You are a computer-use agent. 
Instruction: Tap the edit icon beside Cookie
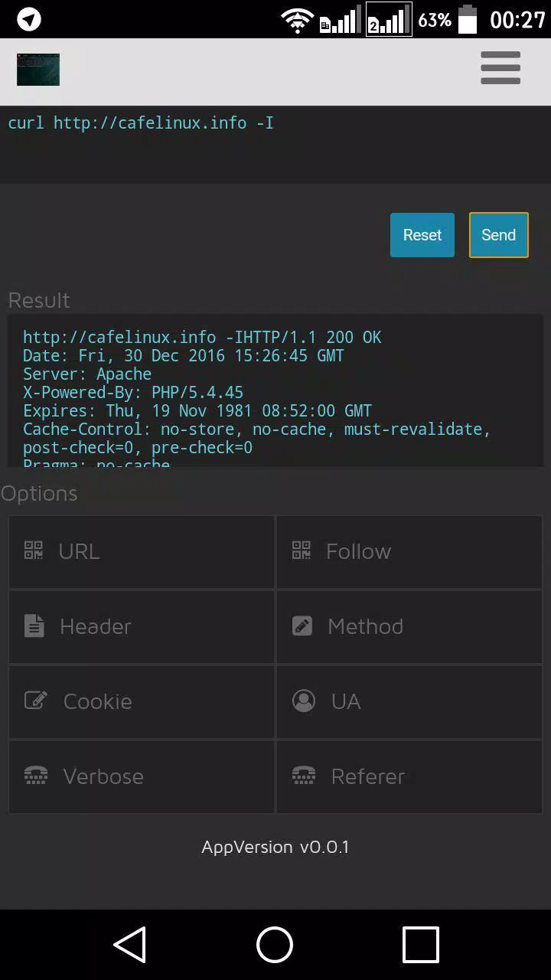tap(35, 701)
